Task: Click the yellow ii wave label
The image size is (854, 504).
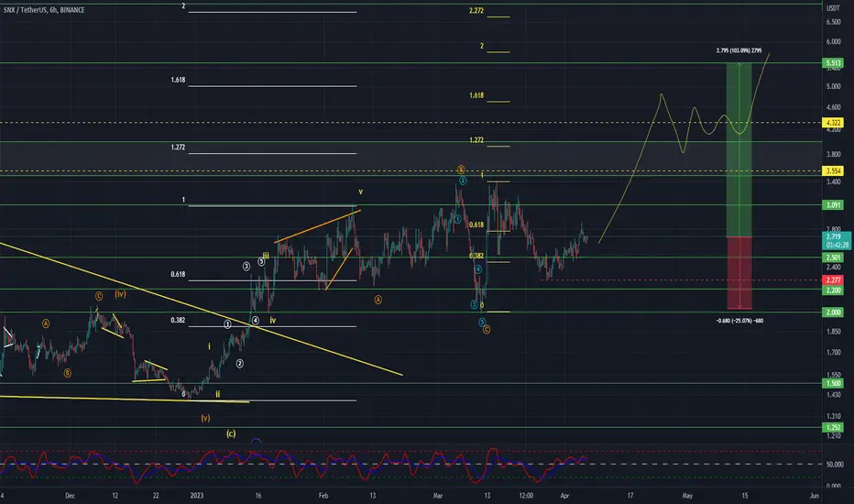Action: (217, 394)
